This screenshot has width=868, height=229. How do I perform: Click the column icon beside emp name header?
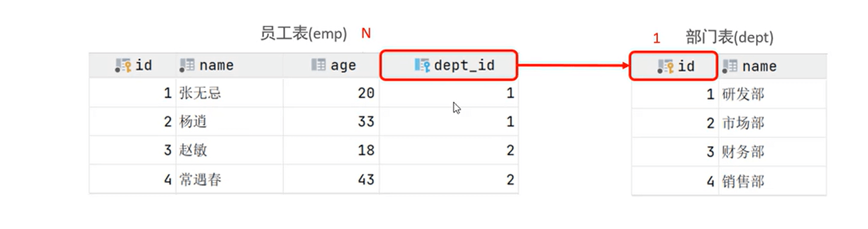187,65
